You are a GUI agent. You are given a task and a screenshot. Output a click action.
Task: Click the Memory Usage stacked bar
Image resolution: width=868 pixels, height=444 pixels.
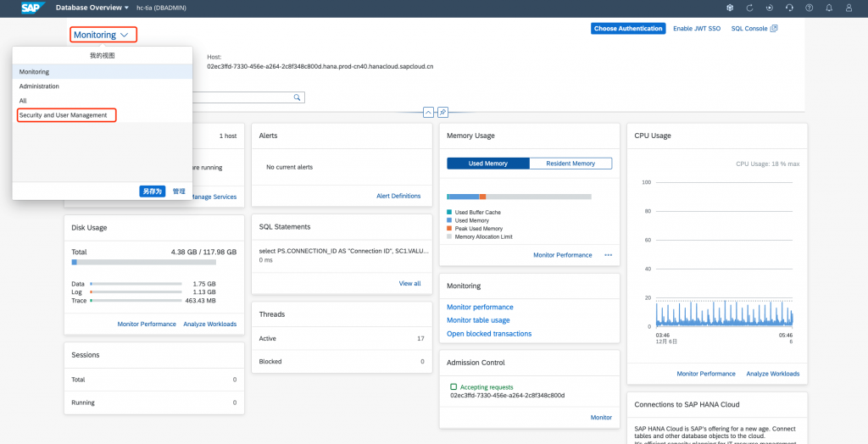tap(519, 197)
